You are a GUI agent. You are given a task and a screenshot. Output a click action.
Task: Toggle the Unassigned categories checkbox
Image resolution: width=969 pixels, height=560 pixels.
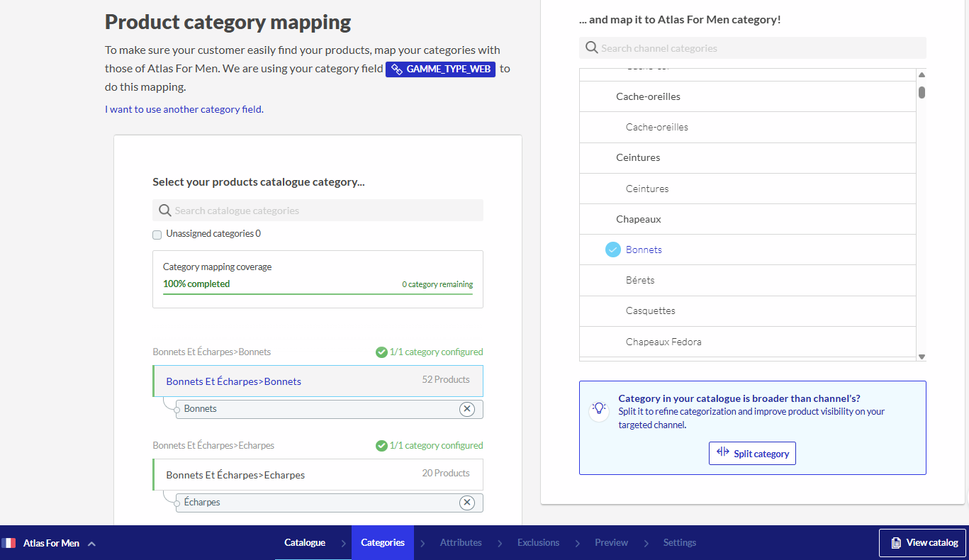[x=157, y=235]
